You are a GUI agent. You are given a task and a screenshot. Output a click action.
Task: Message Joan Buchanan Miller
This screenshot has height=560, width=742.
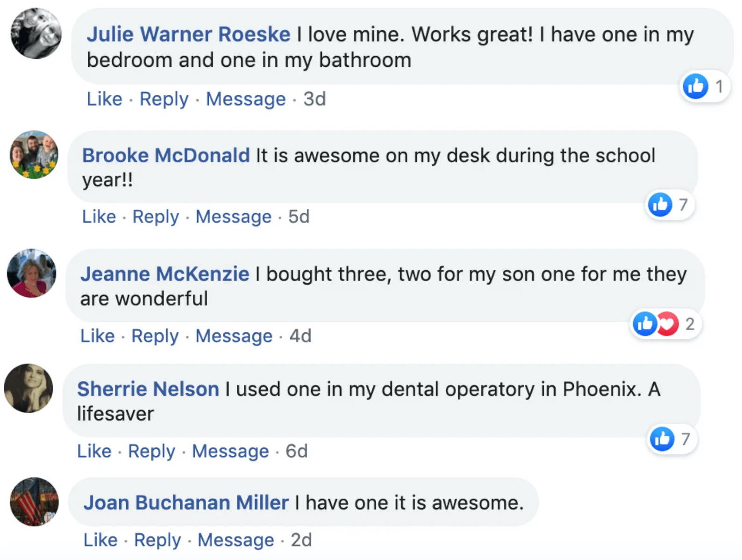coord(235,540)
